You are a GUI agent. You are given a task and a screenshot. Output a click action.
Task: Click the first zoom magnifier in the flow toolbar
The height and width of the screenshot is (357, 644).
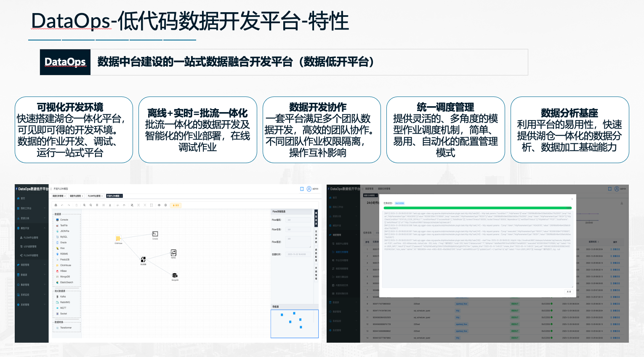(x=84, y=205)
